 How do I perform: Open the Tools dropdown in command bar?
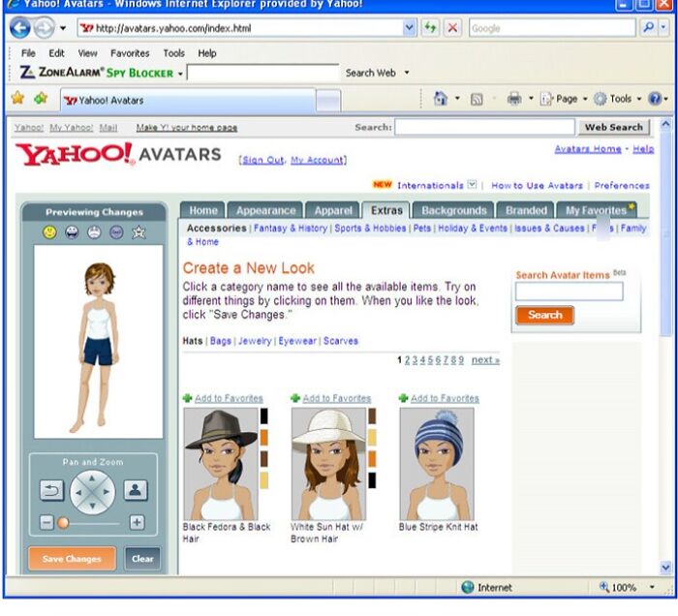[x=639, y=99]
